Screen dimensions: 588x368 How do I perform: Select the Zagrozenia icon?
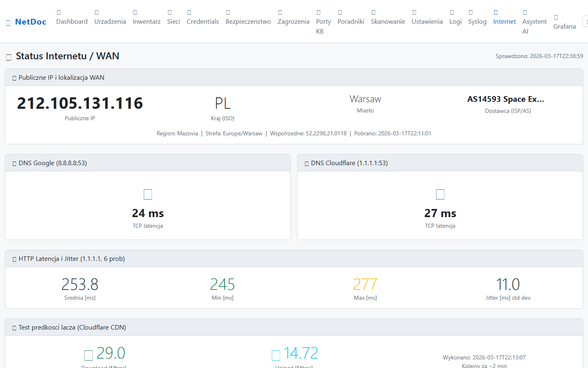(280, 13)
